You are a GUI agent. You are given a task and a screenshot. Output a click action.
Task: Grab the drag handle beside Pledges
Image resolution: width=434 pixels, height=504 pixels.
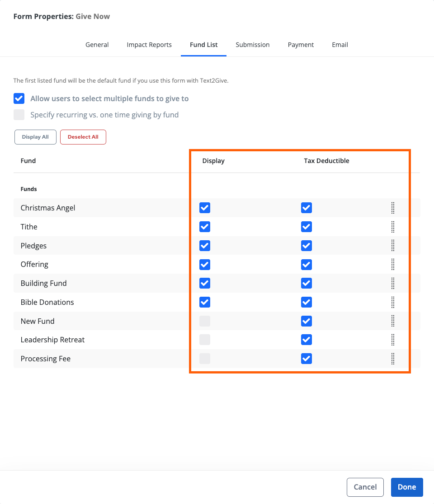[x=392, y=246]
